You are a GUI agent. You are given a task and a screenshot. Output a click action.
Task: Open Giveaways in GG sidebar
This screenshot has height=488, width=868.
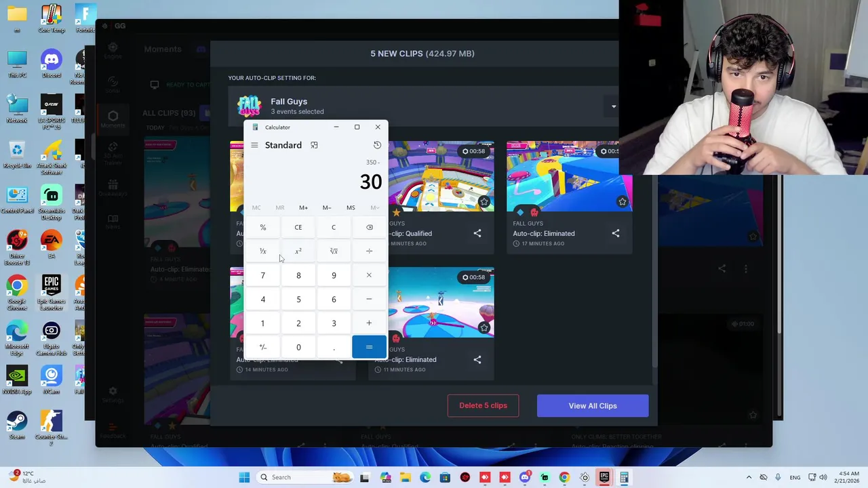tap(113, 188)
